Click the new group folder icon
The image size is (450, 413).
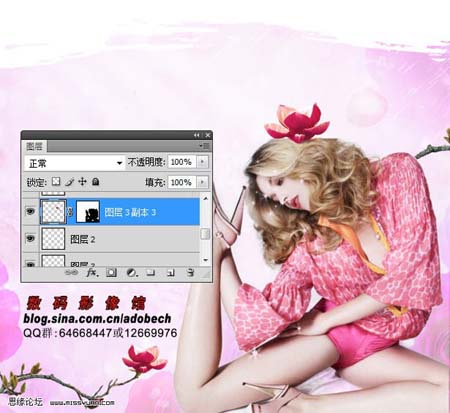pyautogui.click(x=151, y=273)
